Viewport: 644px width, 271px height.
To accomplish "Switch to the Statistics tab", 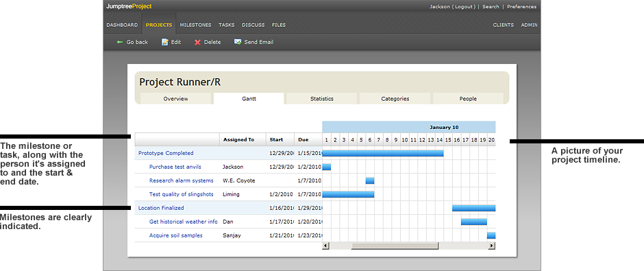I will [x=321, y=99].
